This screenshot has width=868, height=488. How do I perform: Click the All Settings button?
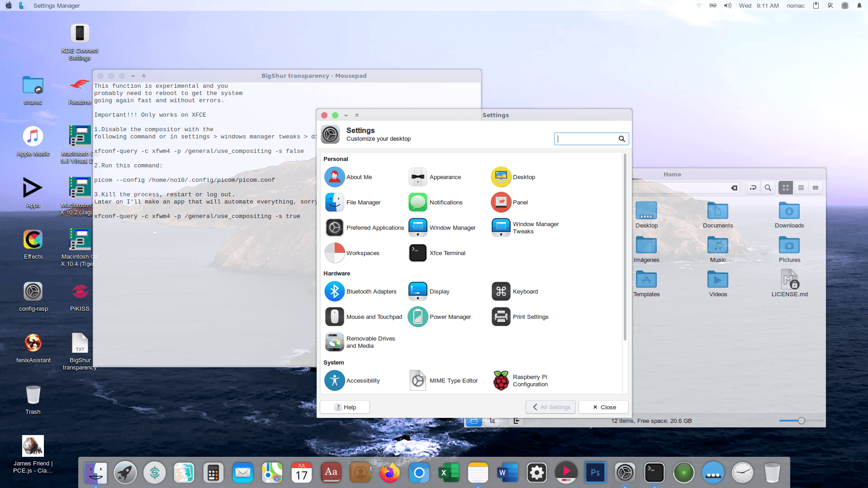pyautogui.click(x=551, y=407)
